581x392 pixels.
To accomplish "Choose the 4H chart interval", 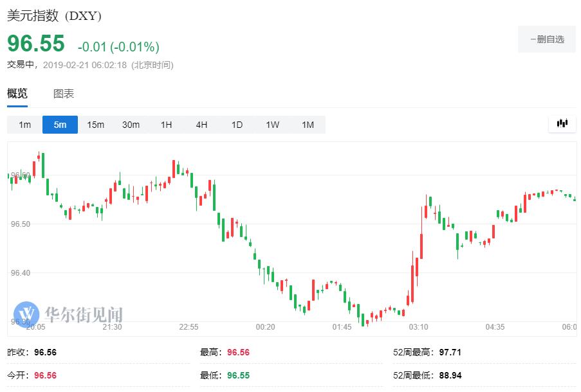I will pos(201,125).
